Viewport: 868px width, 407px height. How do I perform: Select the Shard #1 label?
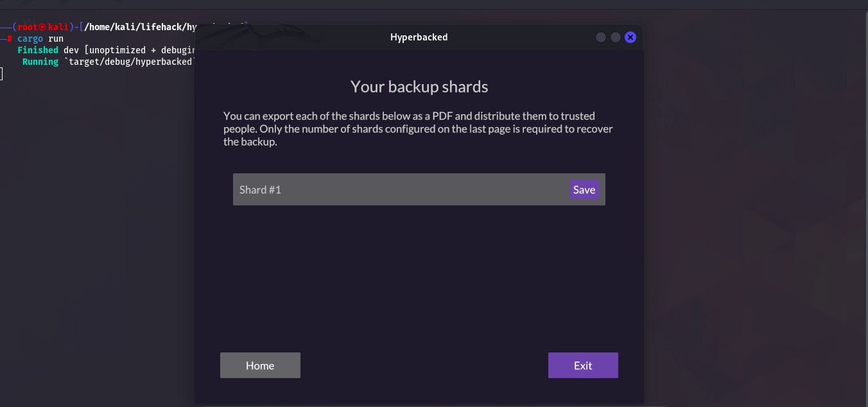(x=260, y=190)
